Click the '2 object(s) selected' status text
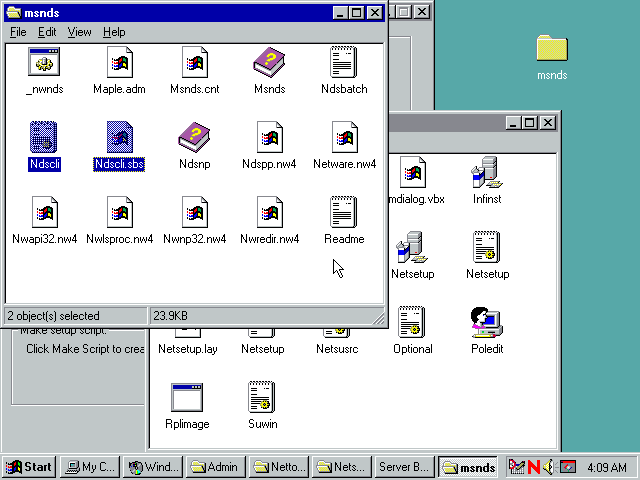 pyautogui.click(x=53, y=316)
